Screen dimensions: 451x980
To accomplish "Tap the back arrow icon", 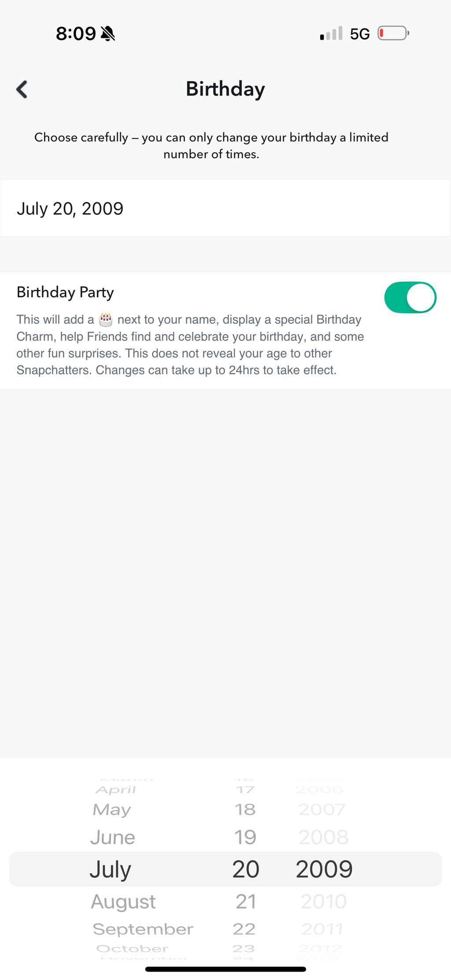I will 22,89.
